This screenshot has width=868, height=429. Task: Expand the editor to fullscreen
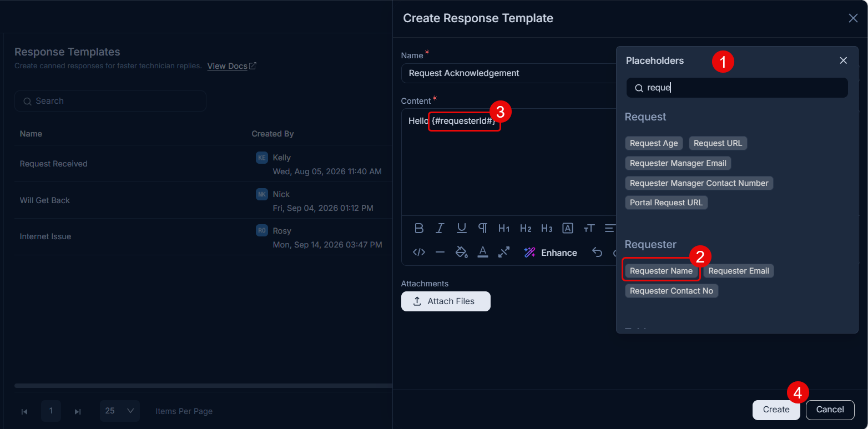click(x=504, y=253)
